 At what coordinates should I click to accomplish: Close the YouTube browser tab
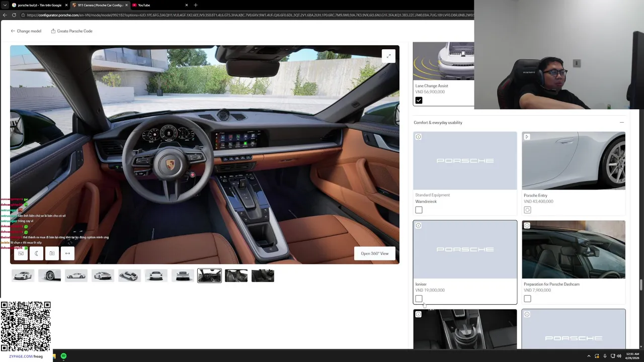[x=186, y=5]
